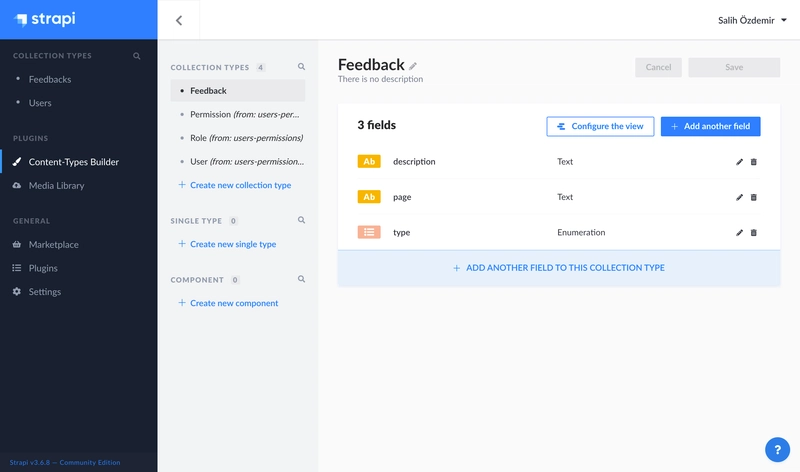
Task: Select Feedback collection type
Action: [238, 90]
